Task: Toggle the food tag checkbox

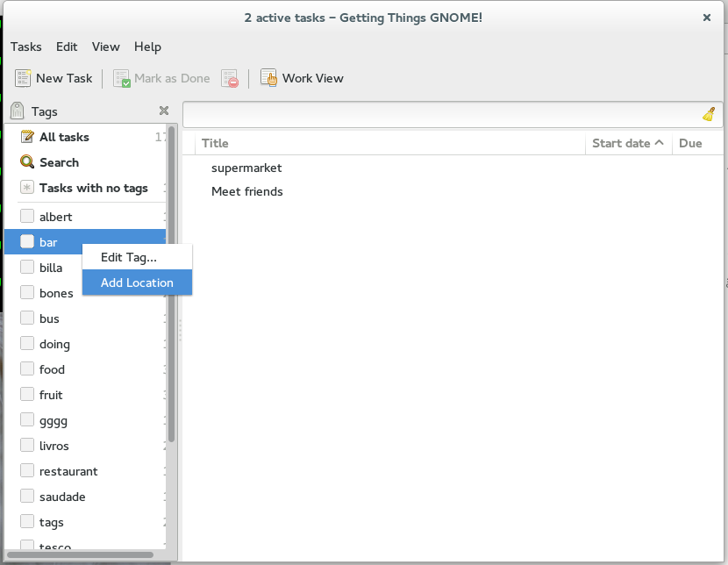Action: pos(27,368)
